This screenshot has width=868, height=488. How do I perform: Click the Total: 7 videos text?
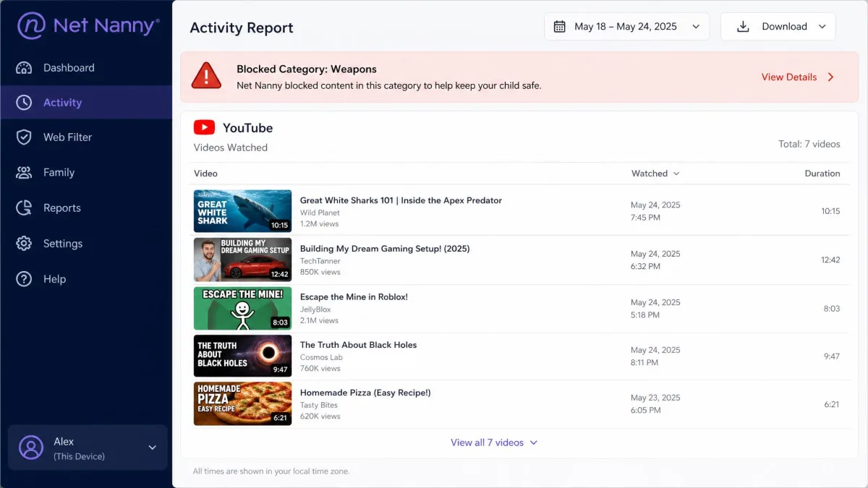coord(809,144)
